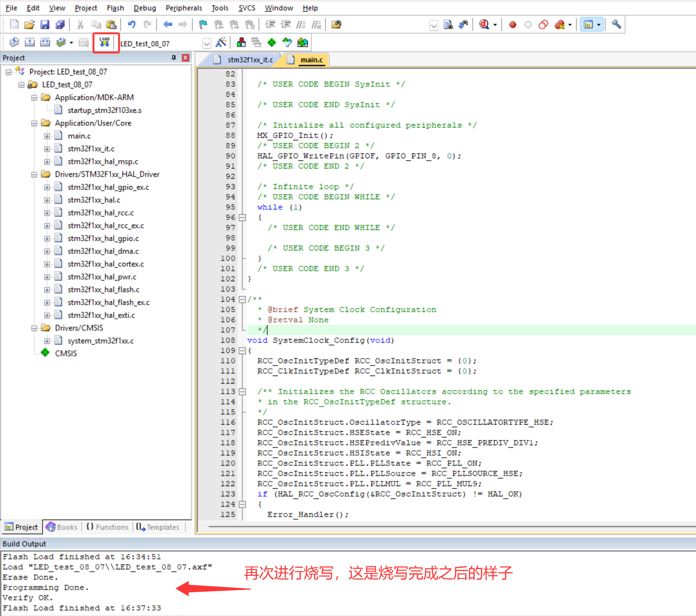
Task: Insert a bookmark with the flag icon
Action: tap(203, 25)
